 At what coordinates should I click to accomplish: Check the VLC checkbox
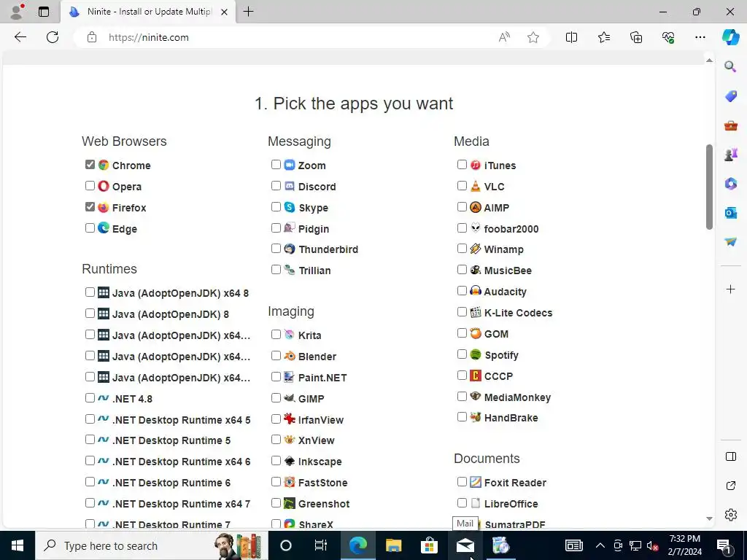[462, 185]
